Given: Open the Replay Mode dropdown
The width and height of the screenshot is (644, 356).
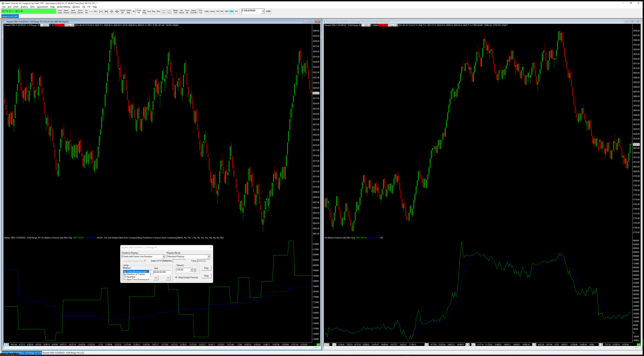Looking at the screenshot, I should [208, 257].
